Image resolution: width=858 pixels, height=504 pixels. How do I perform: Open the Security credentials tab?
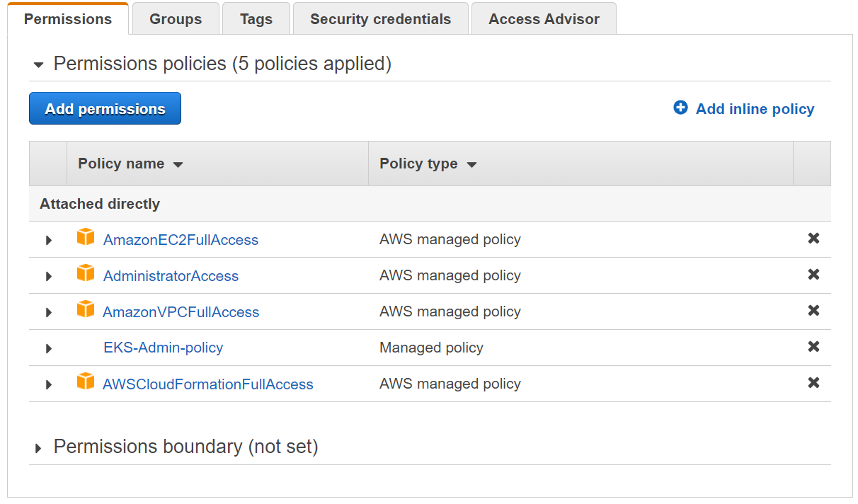380,19
